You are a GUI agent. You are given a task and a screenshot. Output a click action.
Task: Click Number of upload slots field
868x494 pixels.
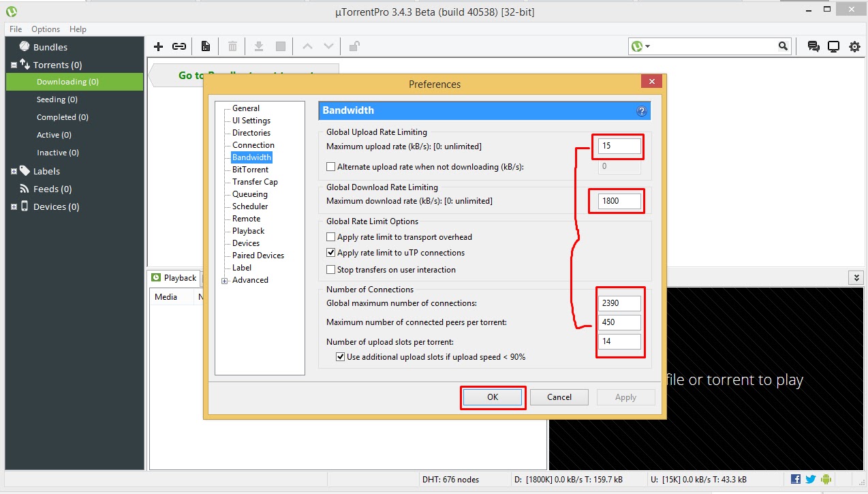619,341
